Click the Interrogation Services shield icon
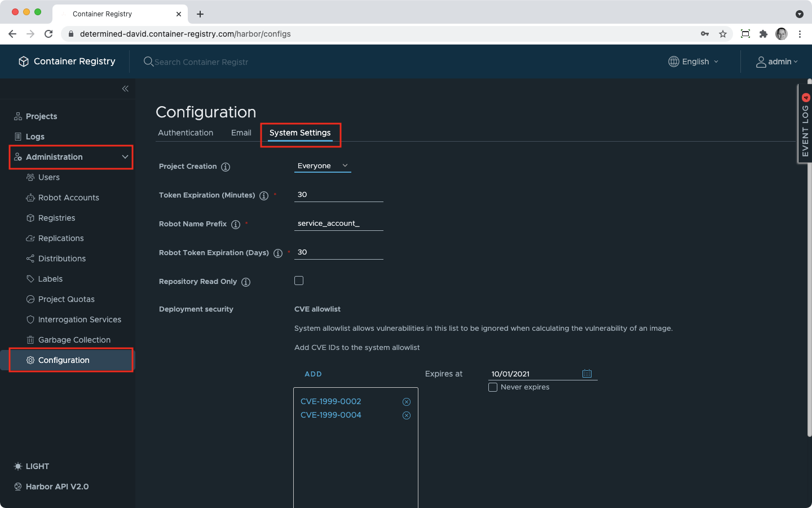 [30, 319]
